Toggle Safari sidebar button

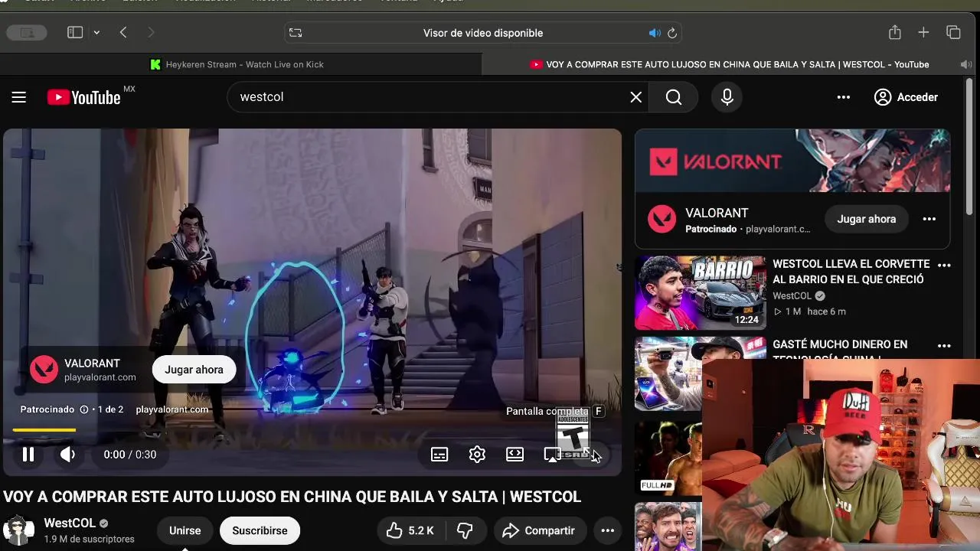(75, 33)
